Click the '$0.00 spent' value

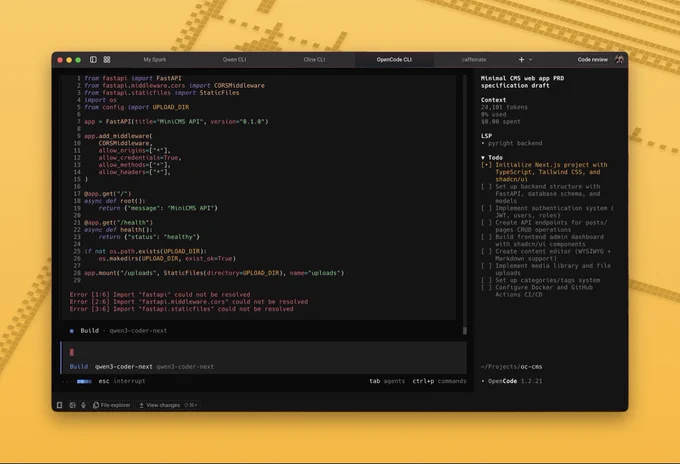(500, 121)
